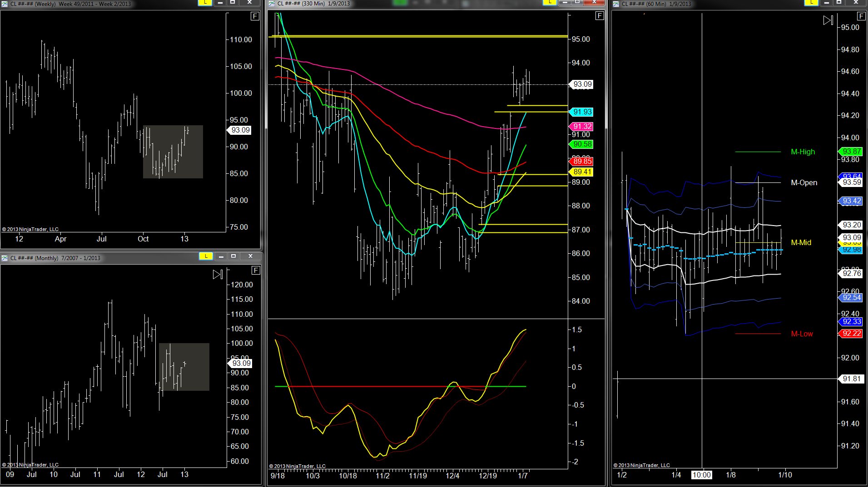Viewport: 868px width, 487px height.
Task: Click the scroll-to-latest-bar arrow in the Monthly chart
Action: [218, 274]
